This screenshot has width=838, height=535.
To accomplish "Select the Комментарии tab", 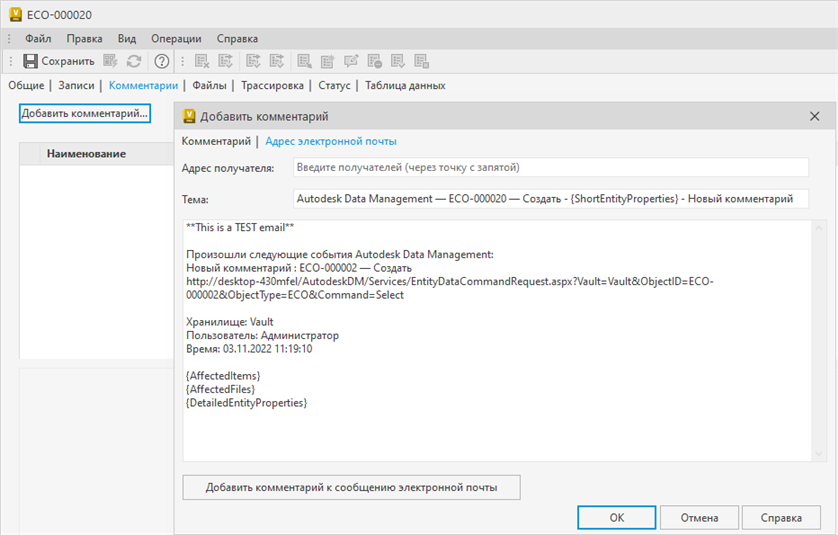I will pos(143,86).
